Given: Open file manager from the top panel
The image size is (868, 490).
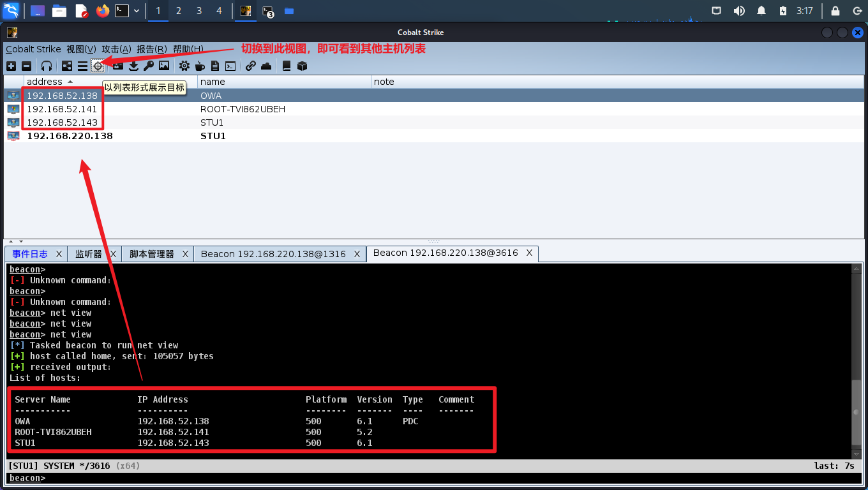Looking at the screenshot, I should click(x=59, y=11).
